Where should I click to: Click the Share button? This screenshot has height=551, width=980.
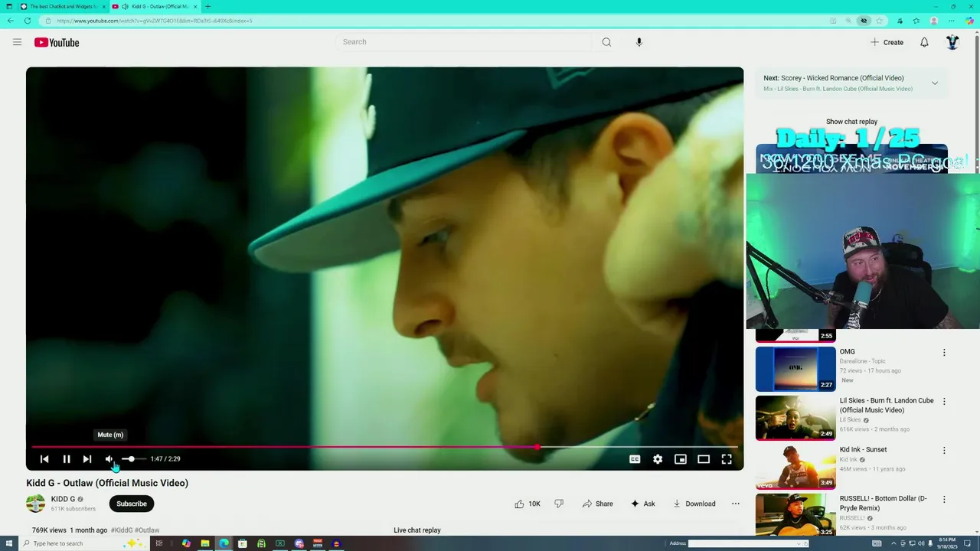(598, 504)
